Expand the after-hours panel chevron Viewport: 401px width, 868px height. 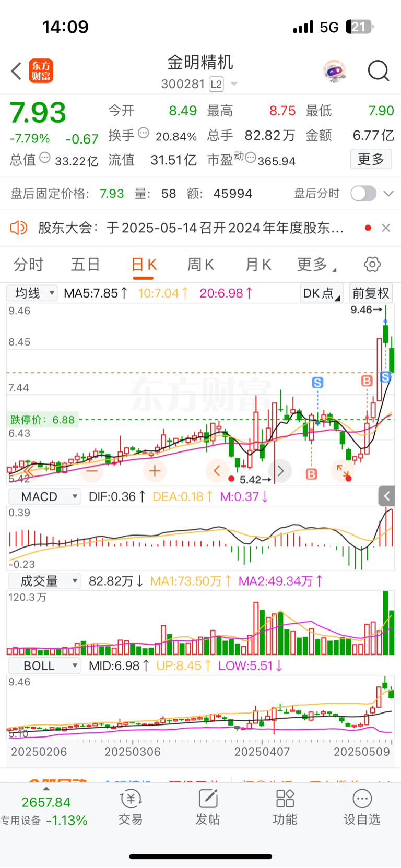[x=388, y=194]
